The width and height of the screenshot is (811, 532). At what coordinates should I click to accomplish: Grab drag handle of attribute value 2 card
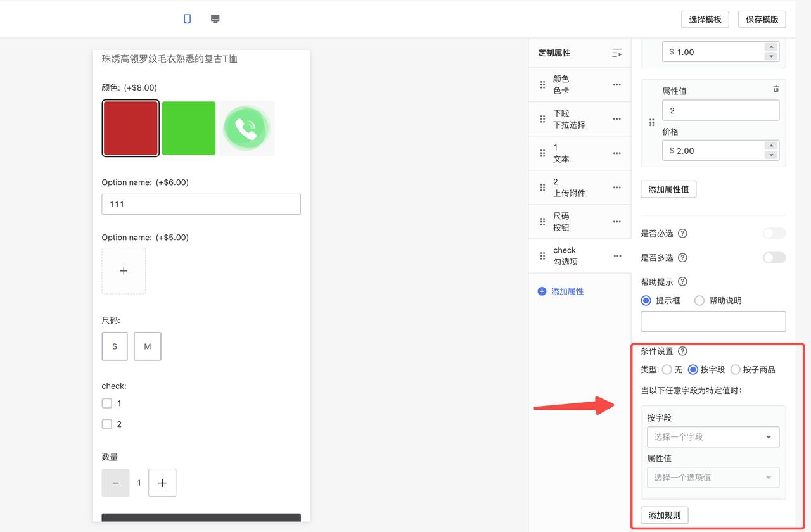[x=652, y=123]
